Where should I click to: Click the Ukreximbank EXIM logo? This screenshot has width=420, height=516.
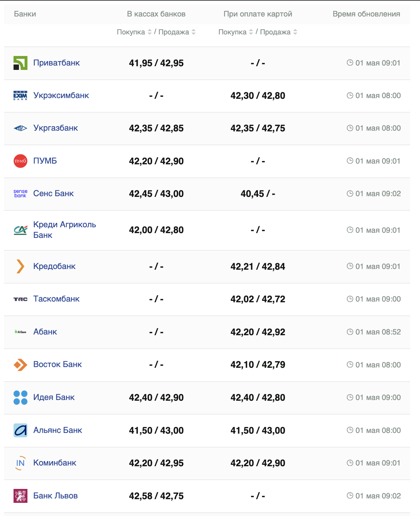pos(20,96)
